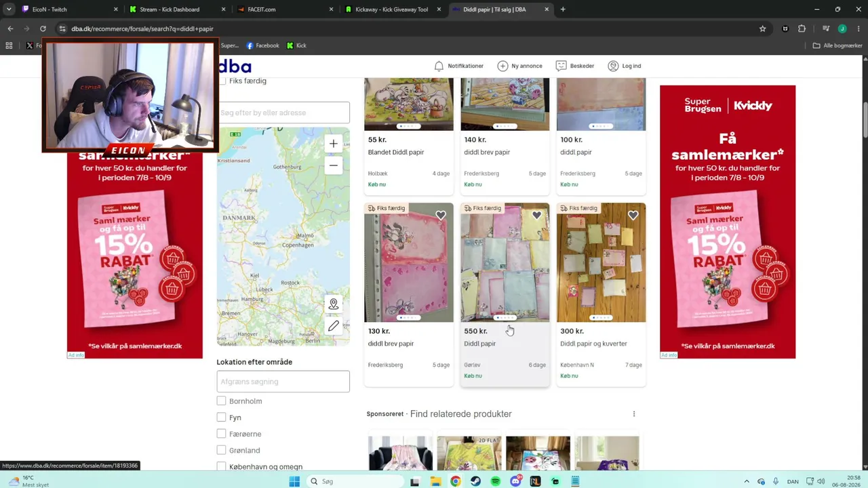868x488 pixels.
Task: Open the Kick bookmark
Action: coord(296,45)
